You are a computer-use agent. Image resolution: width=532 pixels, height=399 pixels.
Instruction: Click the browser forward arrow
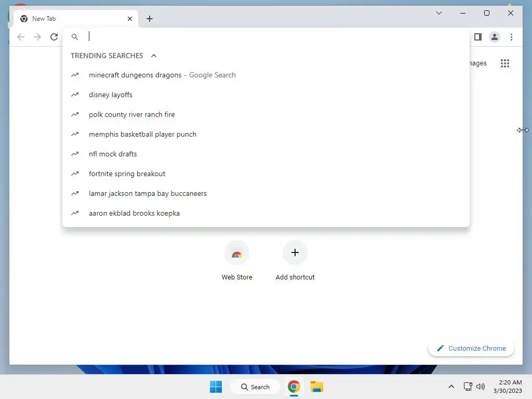click(x=37, y=37)
